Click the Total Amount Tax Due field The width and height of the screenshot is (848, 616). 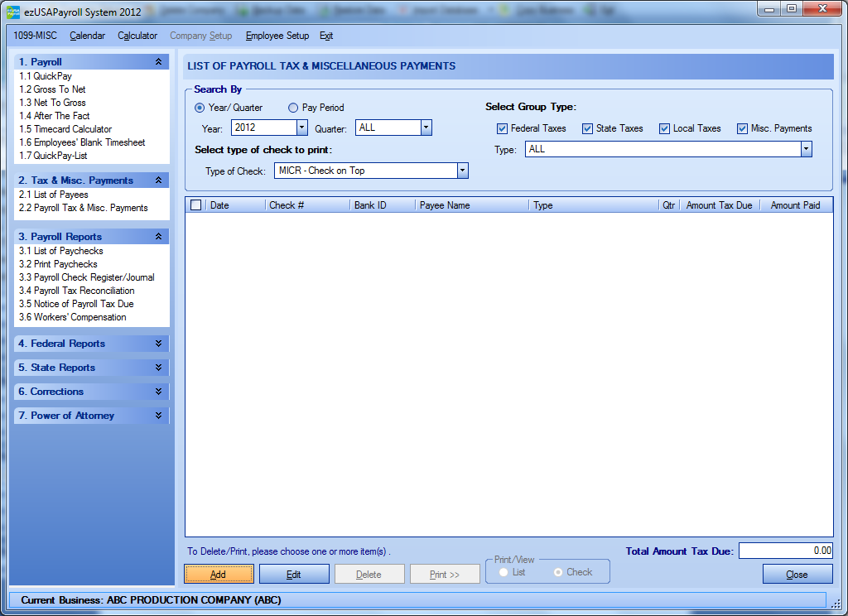[785, 551]
